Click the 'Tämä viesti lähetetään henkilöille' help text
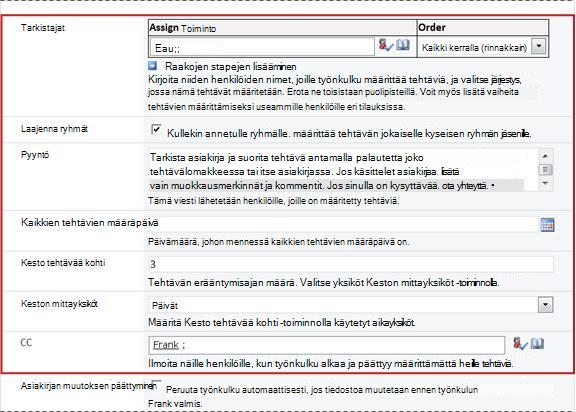 (x=274, y=201)
